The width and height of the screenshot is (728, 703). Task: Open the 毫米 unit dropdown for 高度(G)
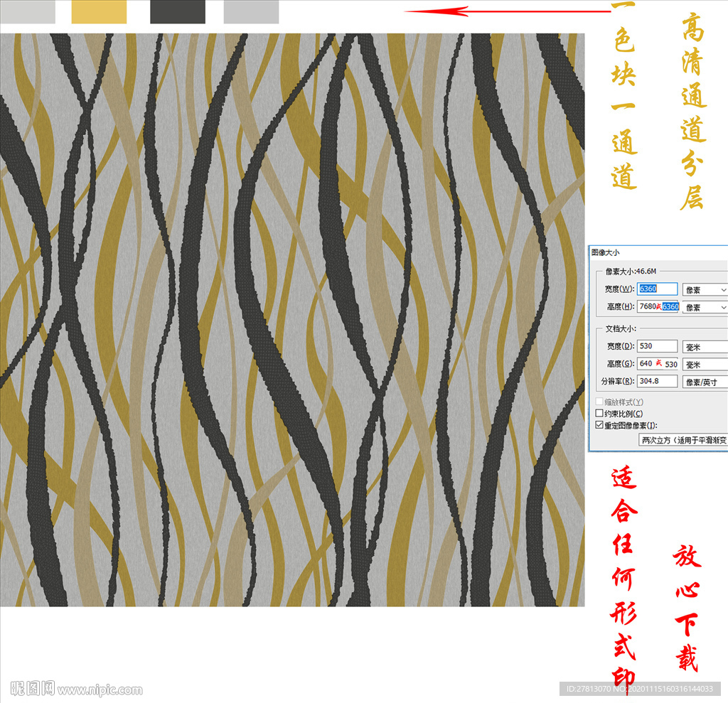[705, 365]
